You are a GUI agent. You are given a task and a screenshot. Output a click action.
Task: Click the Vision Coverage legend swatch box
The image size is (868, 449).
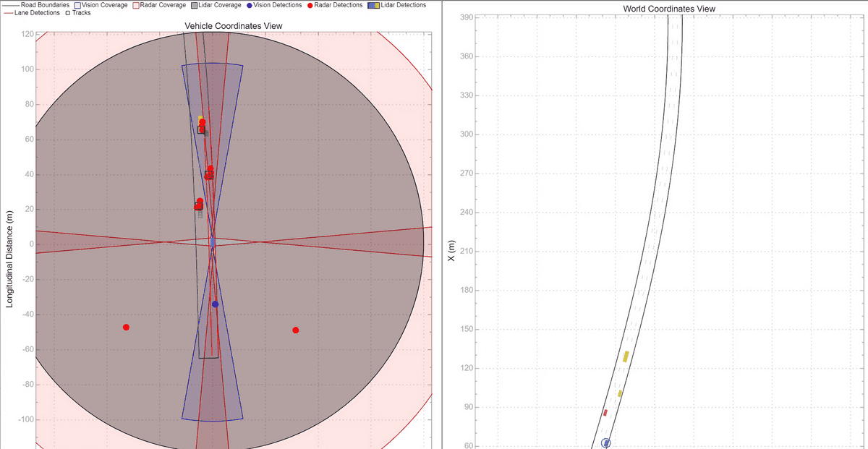77,5
